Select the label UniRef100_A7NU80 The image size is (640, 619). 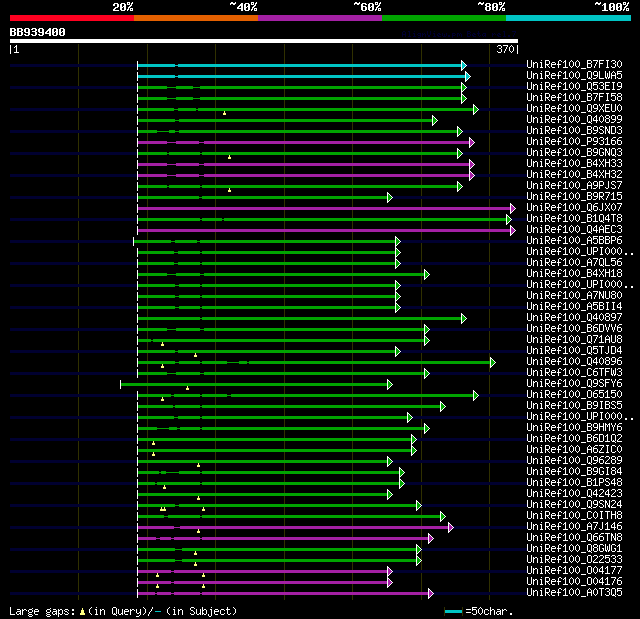[x=574, y=296]
